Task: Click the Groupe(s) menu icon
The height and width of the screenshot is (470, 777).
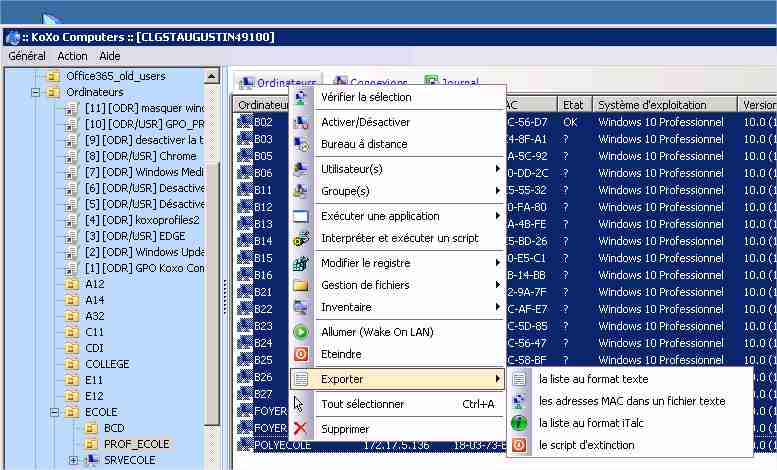Action: click(x=301, y=191)
